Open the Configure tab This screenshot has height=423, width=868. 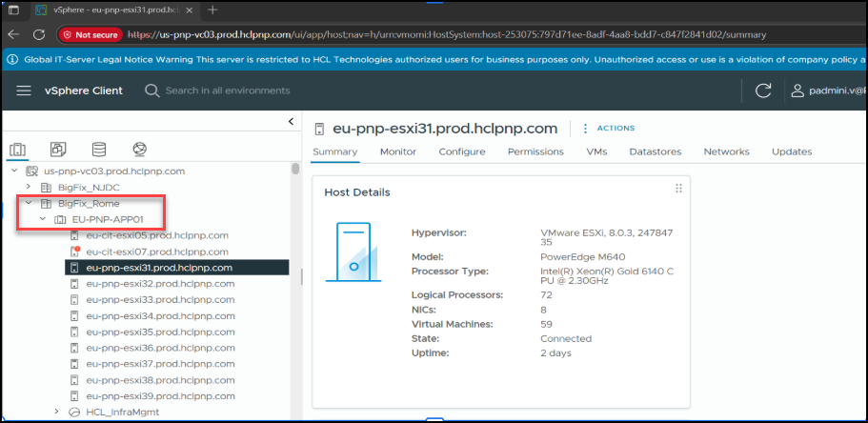[x=462, y=151]
